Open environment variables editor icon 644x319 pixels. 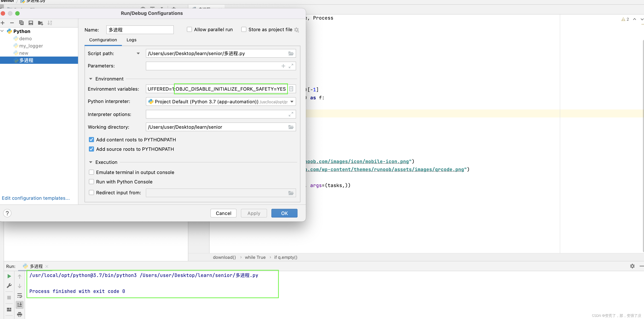pyautogui.click(x=291, y=89)
